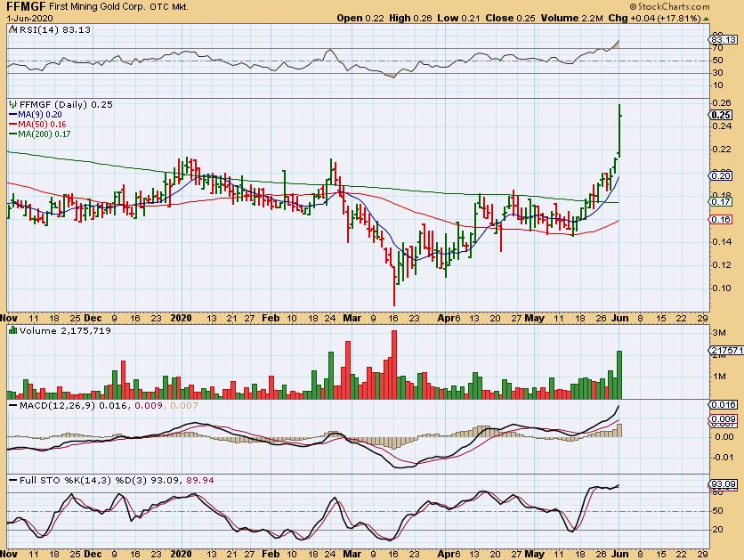The height and width of the screenshot is (560, 744).
Task: Click the 'Volume 2.2M' value in the header
Action: (x=571, y=18)
